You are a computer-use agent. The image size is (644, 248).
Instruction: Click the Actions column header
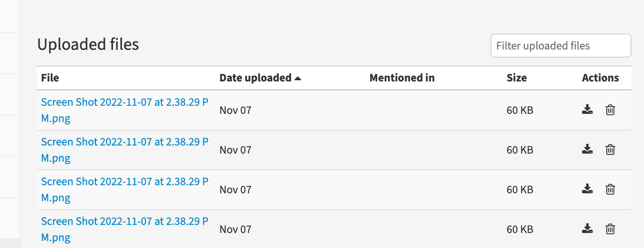coord(600,78)
